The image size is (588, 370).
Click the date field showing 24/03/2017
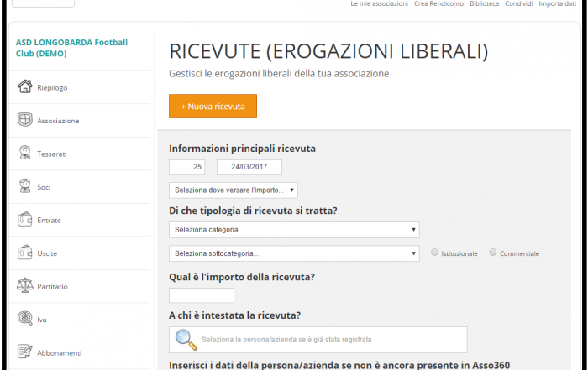(x=249, y=167)
